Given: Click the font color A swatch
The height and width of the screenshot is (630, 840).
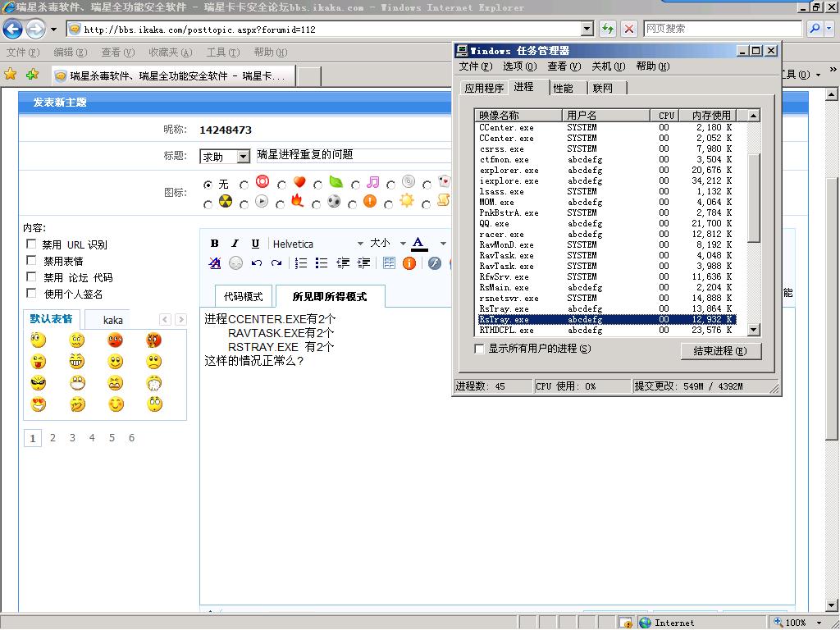Looking at the screenshot, I should 419,244.
